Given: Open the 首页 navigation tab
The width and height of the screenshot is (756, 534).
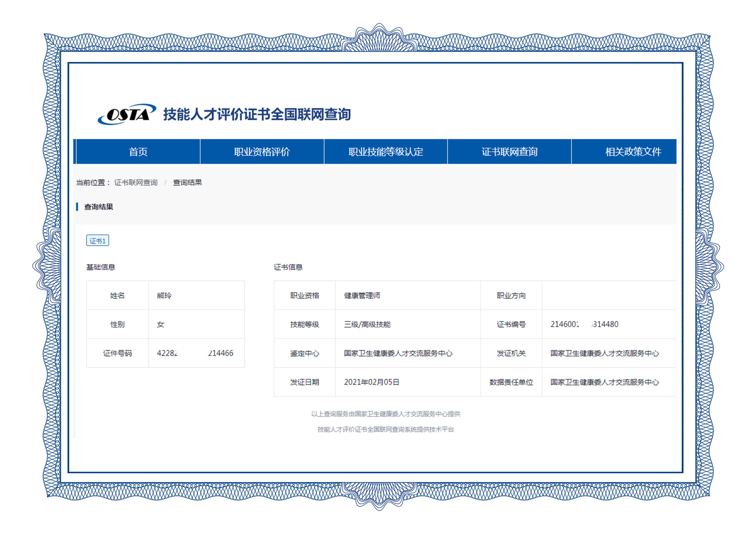Looking at the screenshot, I should [x=138, y=152].
